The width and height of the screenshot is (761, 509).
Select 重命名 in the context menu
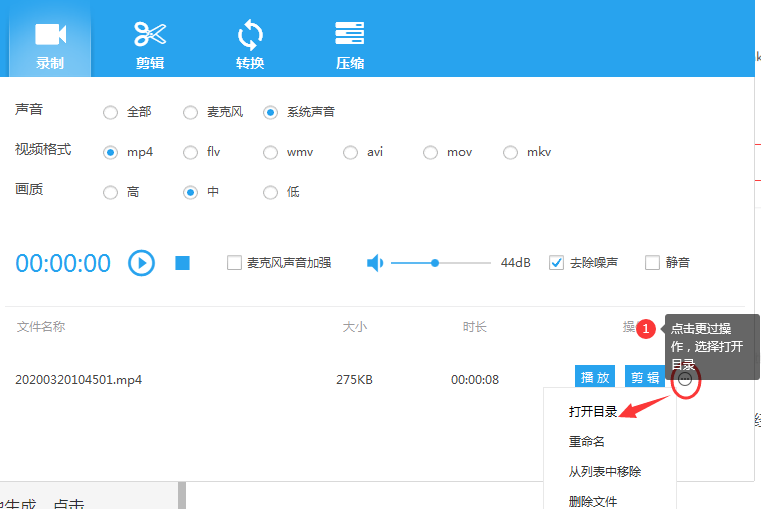click(x=586, y=441)
